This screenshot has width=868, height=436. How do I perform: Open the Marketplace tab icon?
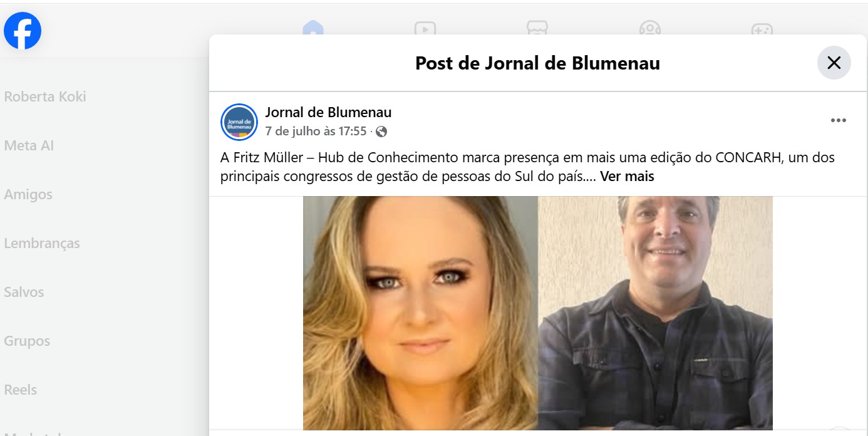point(537,28)
